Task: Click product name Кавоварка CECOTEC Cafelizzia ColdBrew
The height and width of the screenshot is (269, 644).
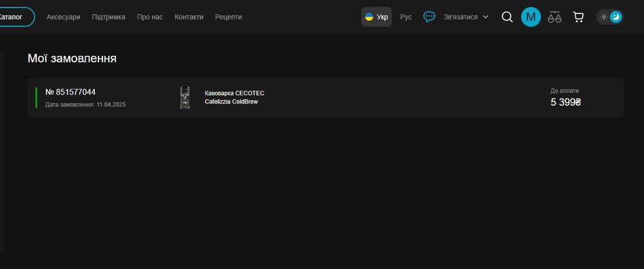Action: click(x=234, y=97)
